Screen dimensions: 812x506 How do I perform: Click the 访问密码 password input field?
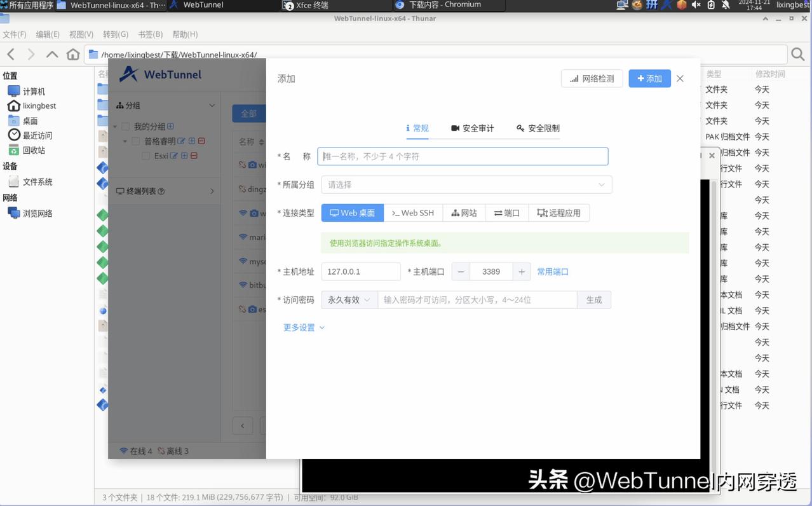click(477, 300)
